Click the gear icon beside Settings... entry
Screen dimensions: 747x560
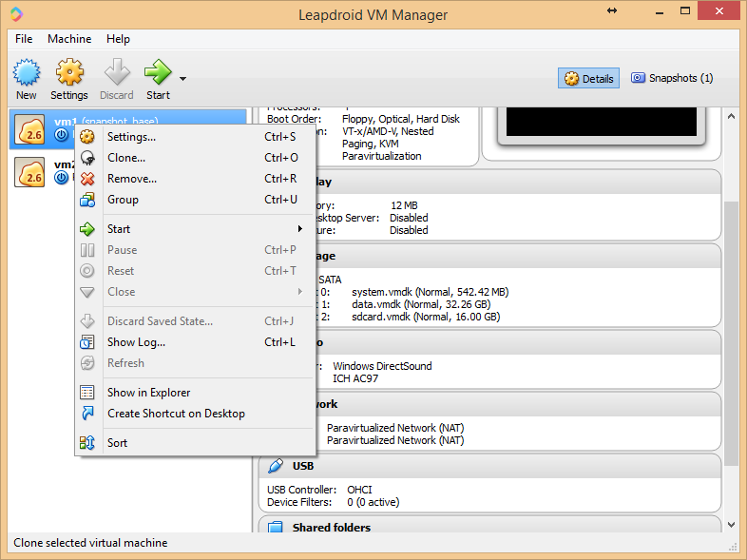(x=87, y=137)
